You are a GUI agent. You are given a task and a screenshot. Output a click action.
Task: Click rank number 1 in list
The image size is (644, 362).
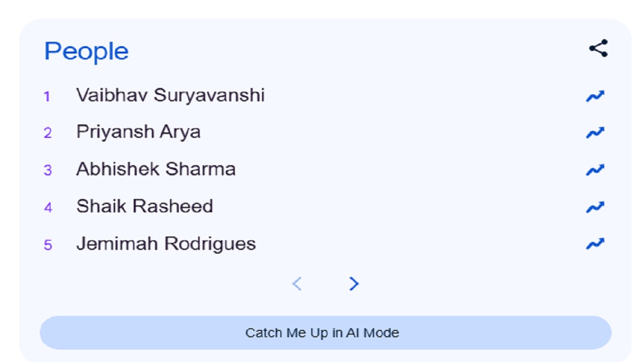tap(47, 97)
